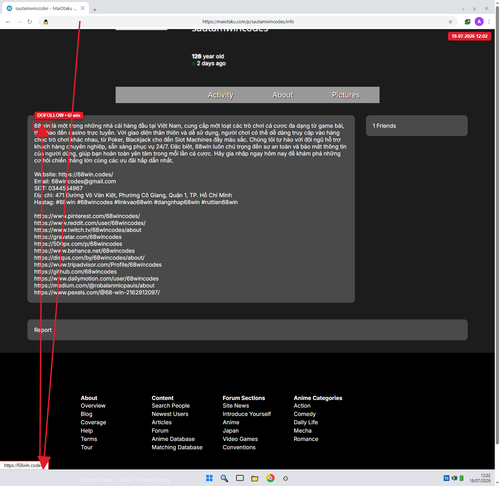The image size is (500, 486).
Task: Open footer Mecha category link
Action: pyautogui.click(x=303, y=431)
